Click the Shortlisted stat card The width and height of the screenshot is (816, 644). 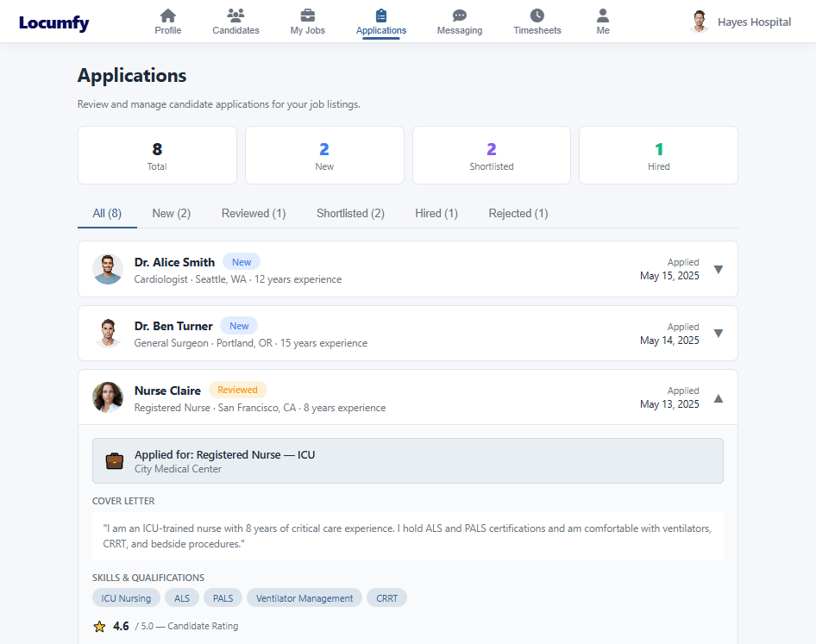tap(492, 155)
